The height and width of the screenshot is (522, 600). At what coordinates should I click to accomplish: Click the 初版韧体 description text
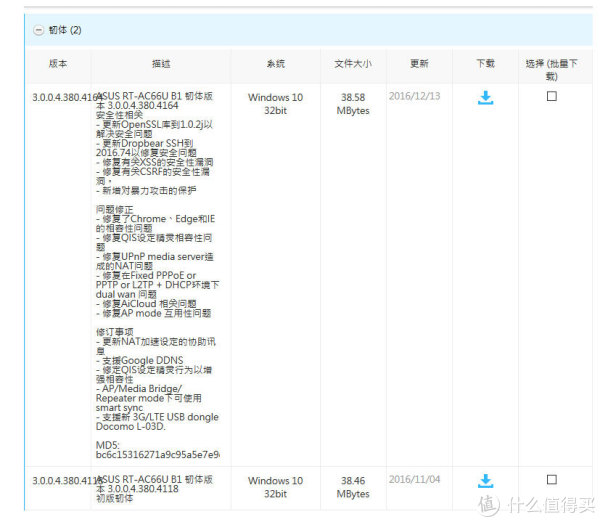point(114,498)
